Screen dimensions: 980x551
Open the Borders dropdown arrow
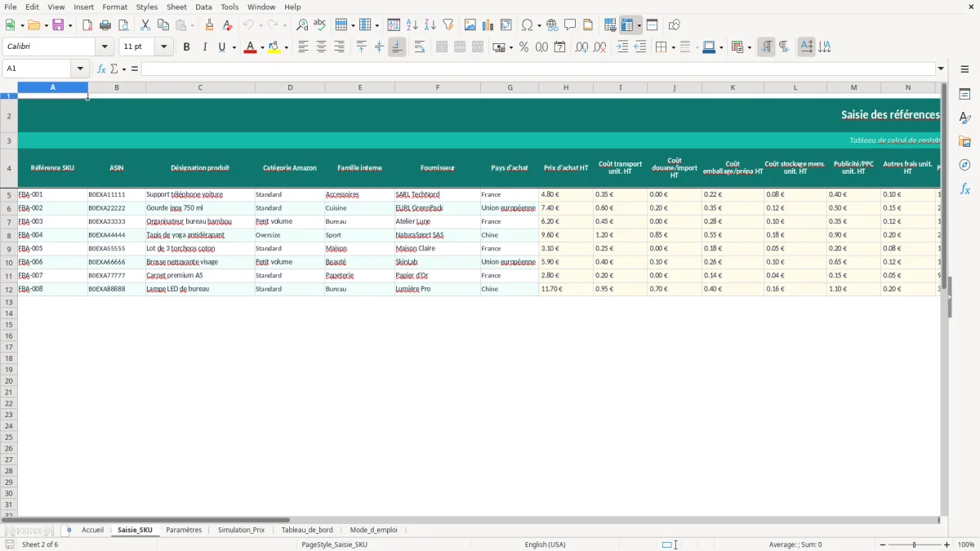(672, 47)
